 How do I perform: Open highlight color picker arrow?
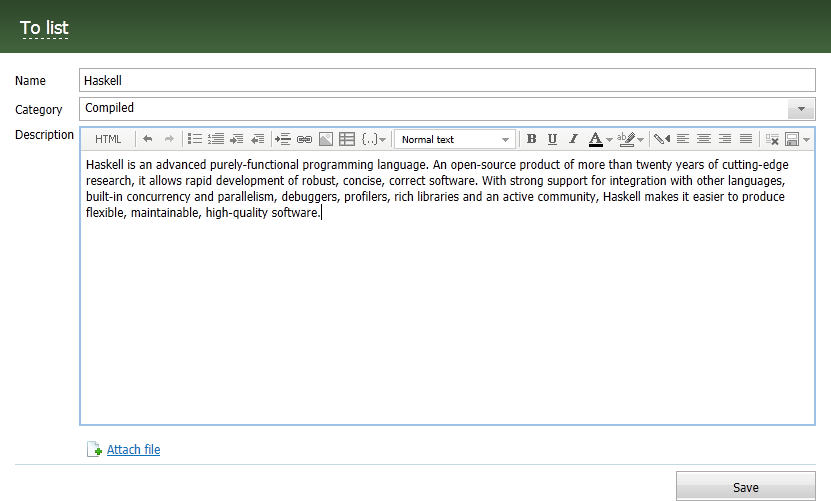click(641, 140)
